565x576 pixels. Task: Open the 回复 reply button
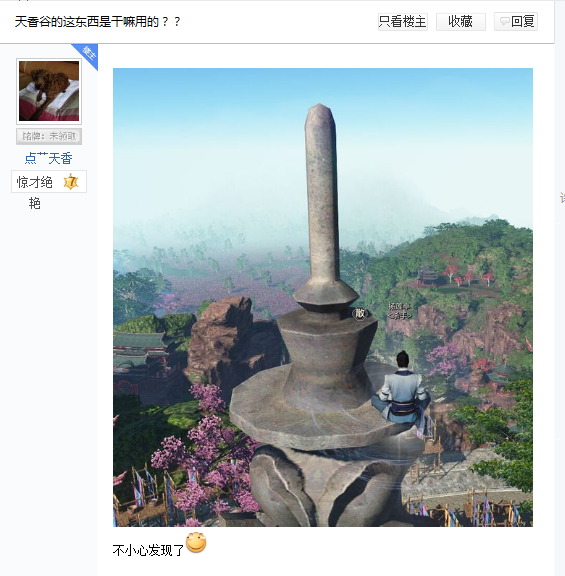pyautogui.click(x=516, y=22)
